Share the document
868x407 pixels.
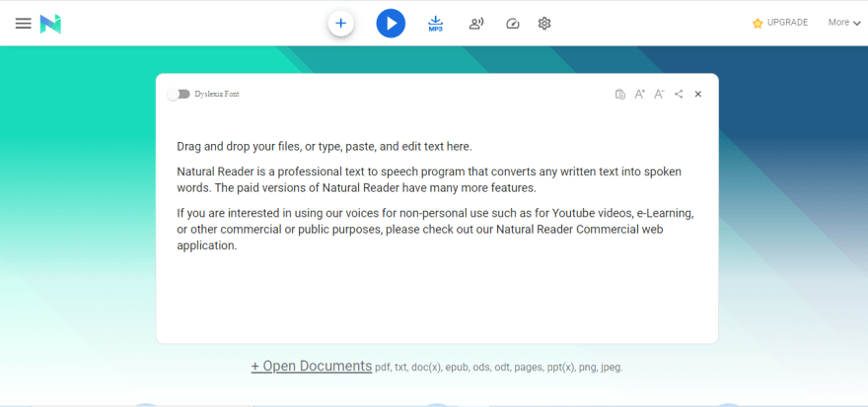pos(679,94)
